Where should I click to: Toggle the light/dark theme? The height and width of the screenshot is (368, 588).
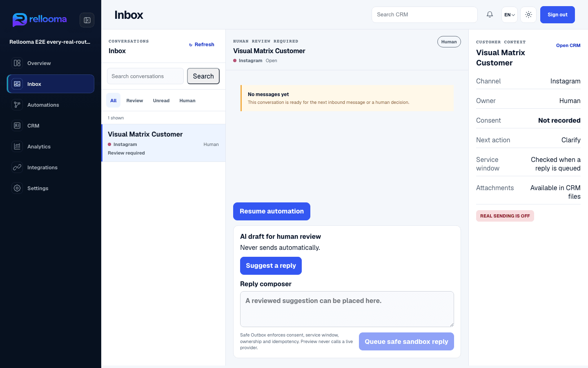[x=528, y=15]
